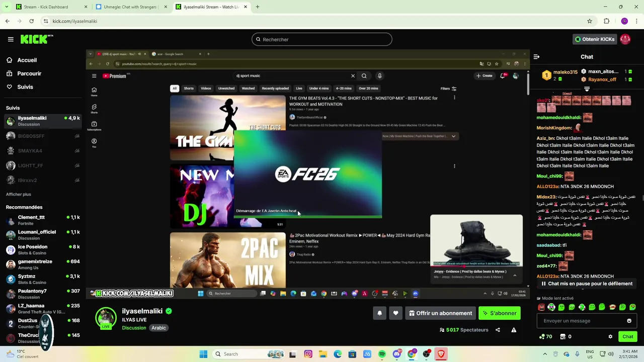Image resolution: width=644 pixels, height=362 pixels.
Task: Click the Obtenir KICKs button
Action: [x=595, y=39]
